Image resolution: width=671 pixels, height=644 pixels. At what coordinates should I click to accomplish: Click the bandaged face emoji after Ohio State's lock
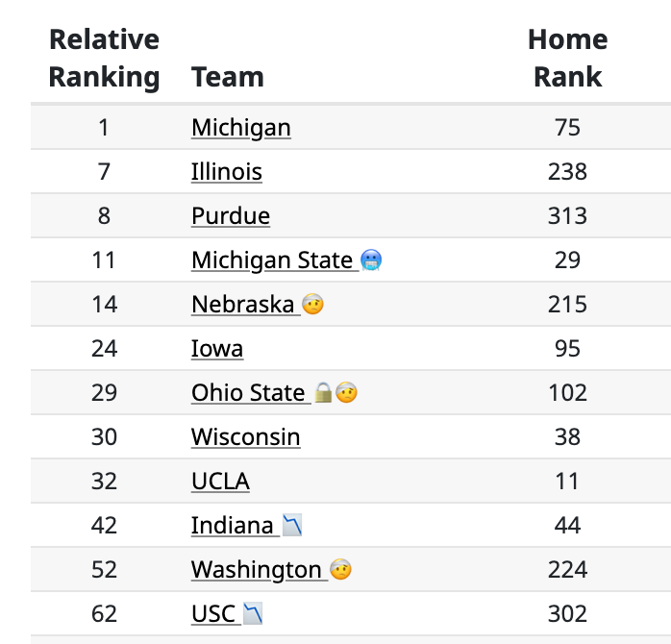click(346, 392)
